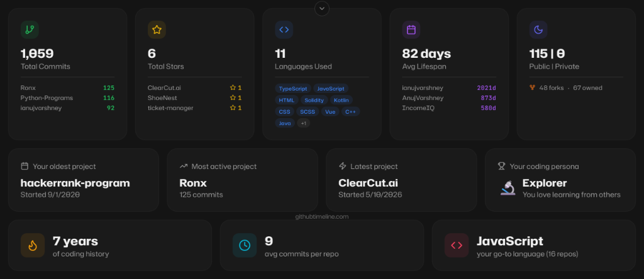Click the blue code brackets languages icon

coord(284,30)
